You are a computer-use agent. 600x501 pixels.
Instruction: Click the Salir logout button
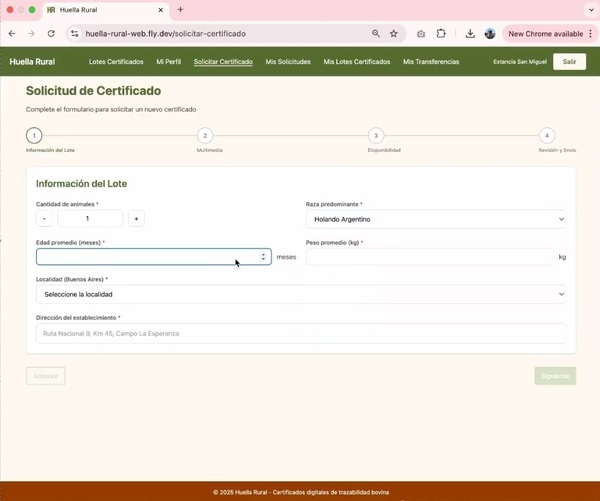point(569,62)
